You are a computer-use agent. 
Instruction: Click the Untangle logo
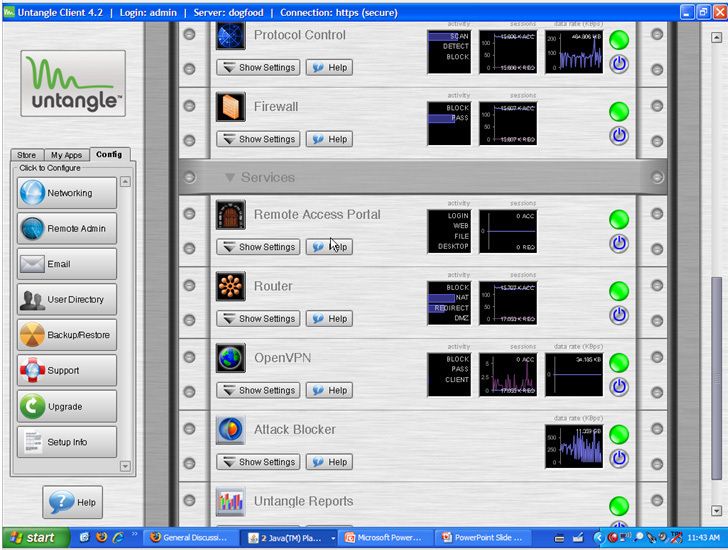point(73,84)
